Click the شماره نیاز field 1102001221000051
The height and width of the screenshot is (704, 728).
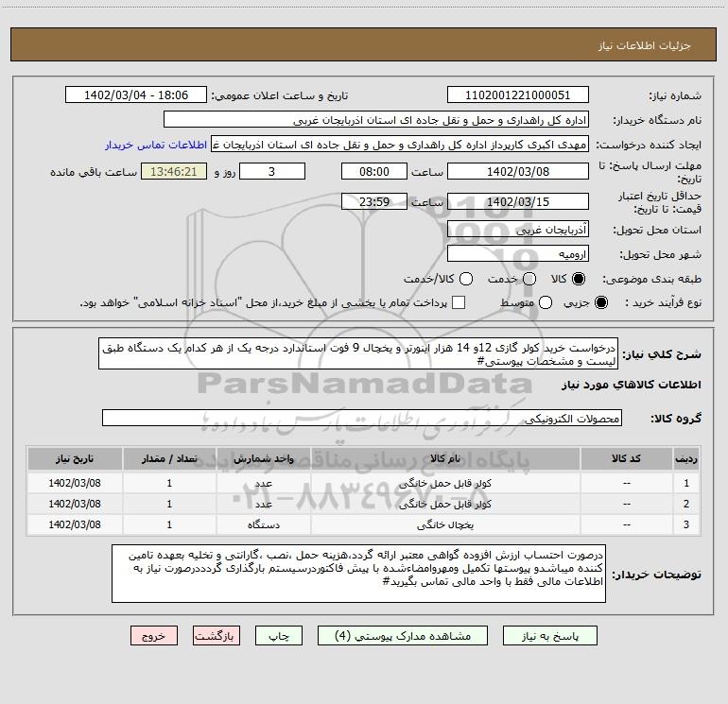(518, 95)
